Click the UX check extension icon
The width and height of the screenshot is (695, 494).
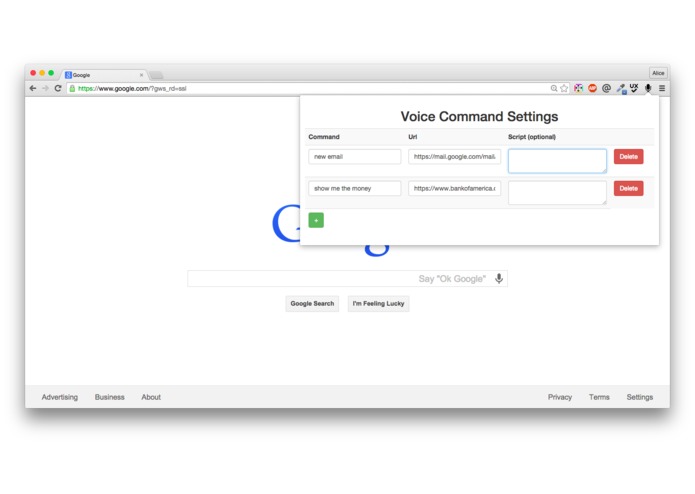click(634, 88)
